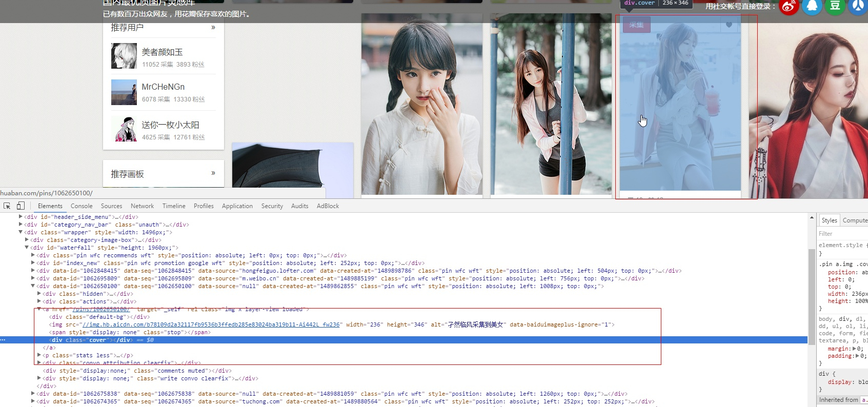Switch to the Console tab

[x=82, y=206]
